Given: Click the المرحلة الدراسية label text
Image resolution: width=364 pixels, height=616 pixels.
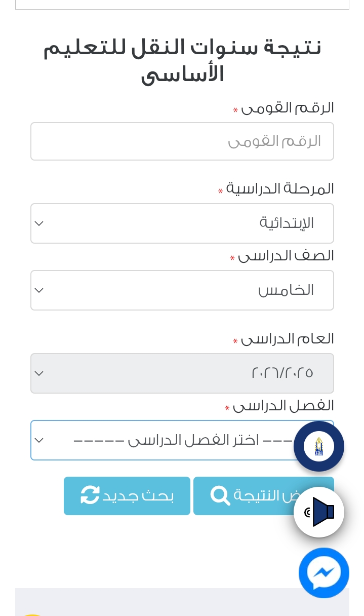Looking at the screenshot, I should point(280,188).
